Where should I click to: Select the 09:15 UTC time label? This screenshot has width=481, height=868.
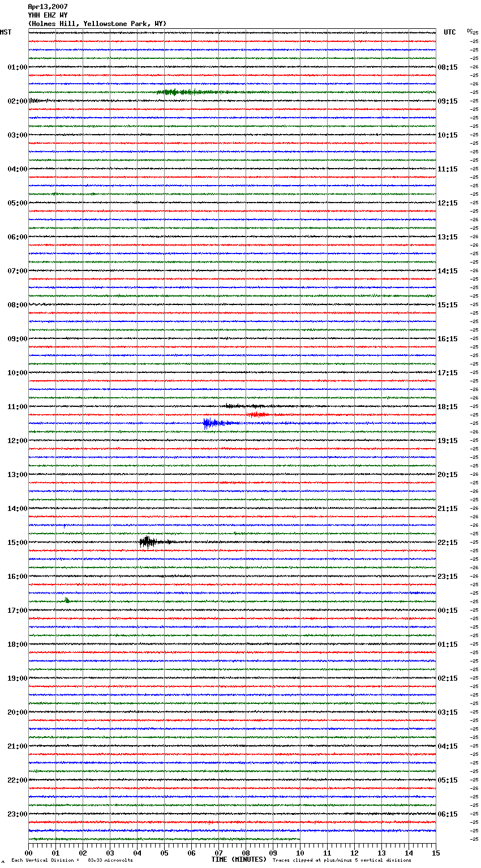pyautogui.click(x=448, y=101)
